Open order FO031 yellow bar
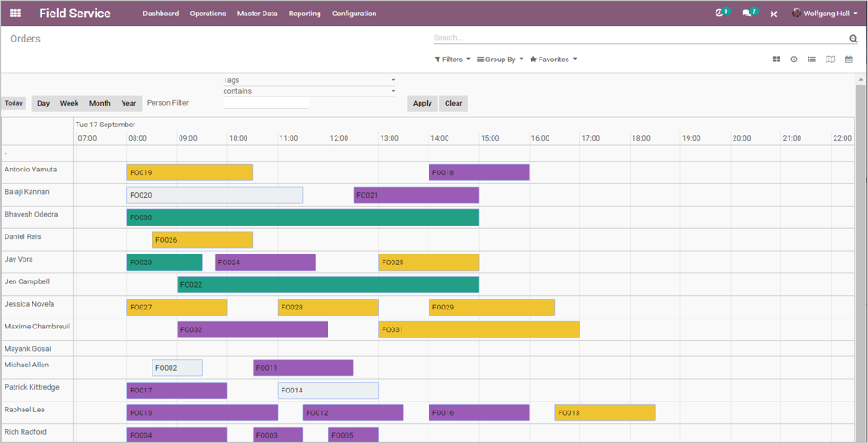Viewport: 868px width, 443px height. (x=479, y=329)
